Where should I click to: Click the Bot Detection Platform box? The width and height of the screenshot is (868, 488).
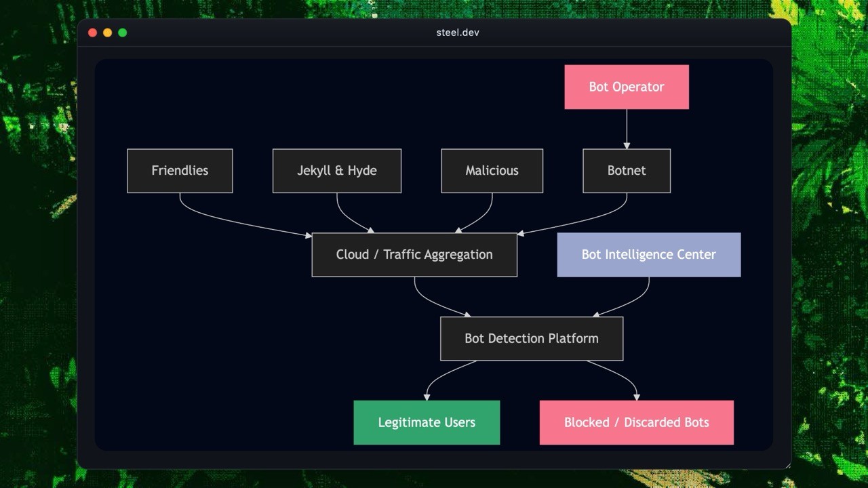click(531, 338)
